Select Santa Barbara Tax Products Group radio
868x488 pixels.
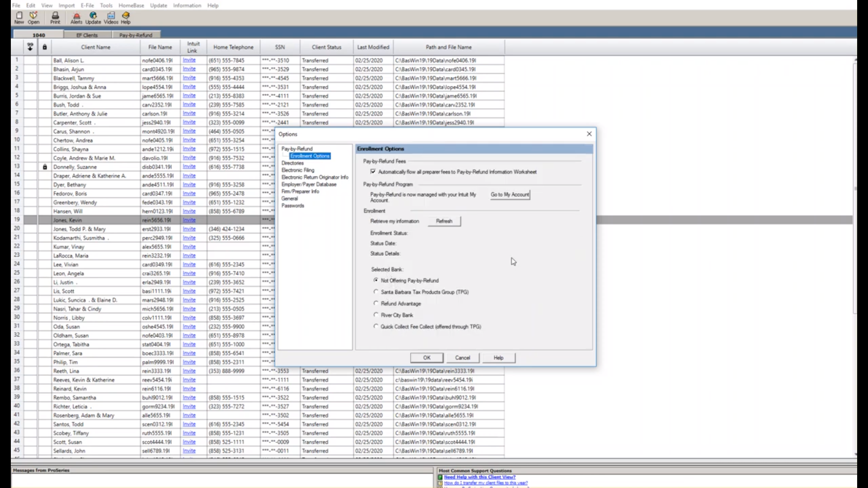pos(376,292)
